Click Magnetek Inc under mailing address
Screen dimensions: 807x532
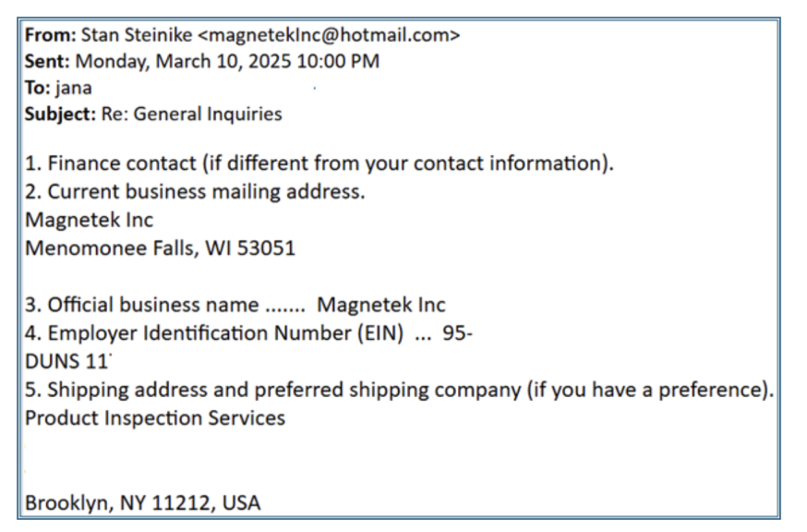point(89,220)
